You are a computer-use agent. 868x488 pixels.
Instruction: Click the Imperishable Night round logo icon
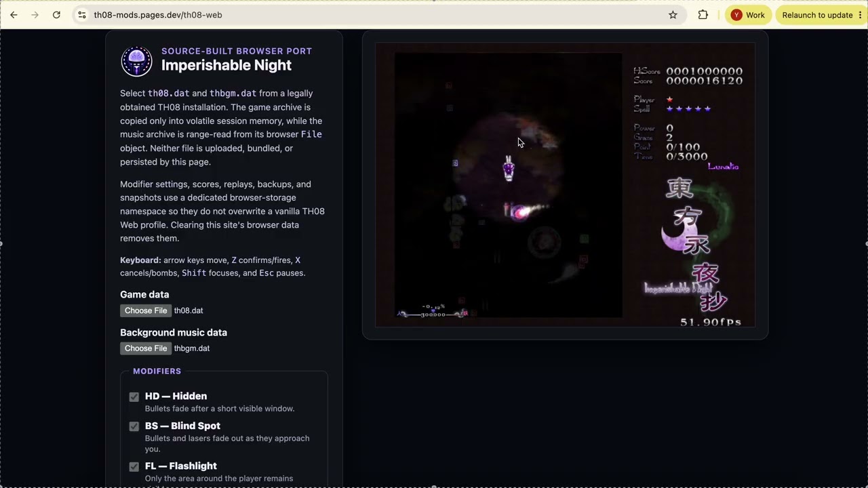click(136, 62)
